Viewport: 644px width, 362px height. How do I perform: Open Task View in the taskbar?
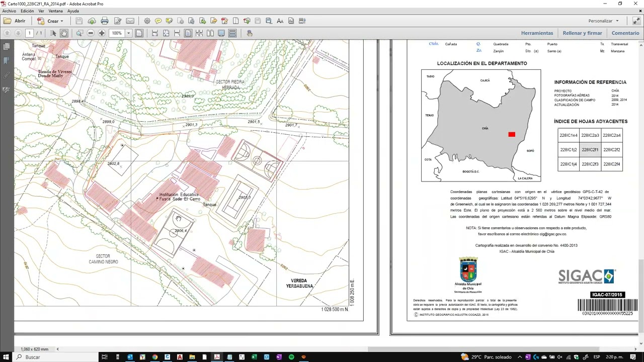click(x=105, y=357)
